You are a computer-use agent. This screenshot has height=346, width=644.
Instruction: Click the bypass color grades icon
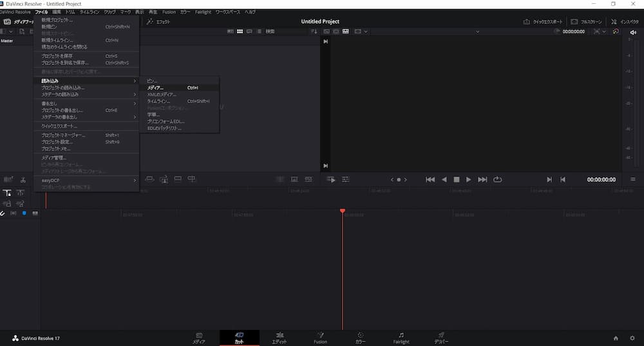coord(615,31)
